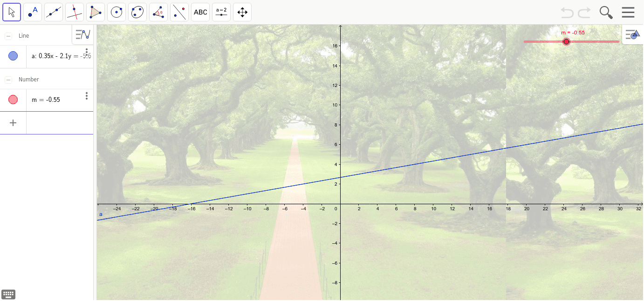644x301 pixels.
Task: Click the plus add-entry icon
Action: [13, 123]
